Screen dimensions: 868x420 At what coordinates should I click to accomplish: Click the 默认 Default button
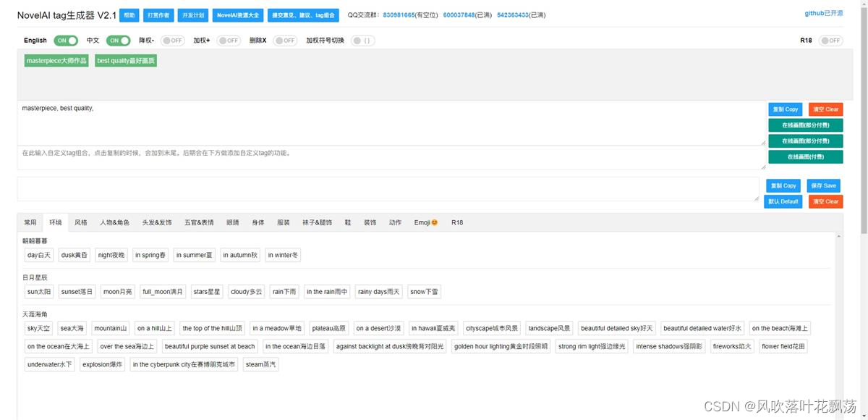click(x=783, y=201)
